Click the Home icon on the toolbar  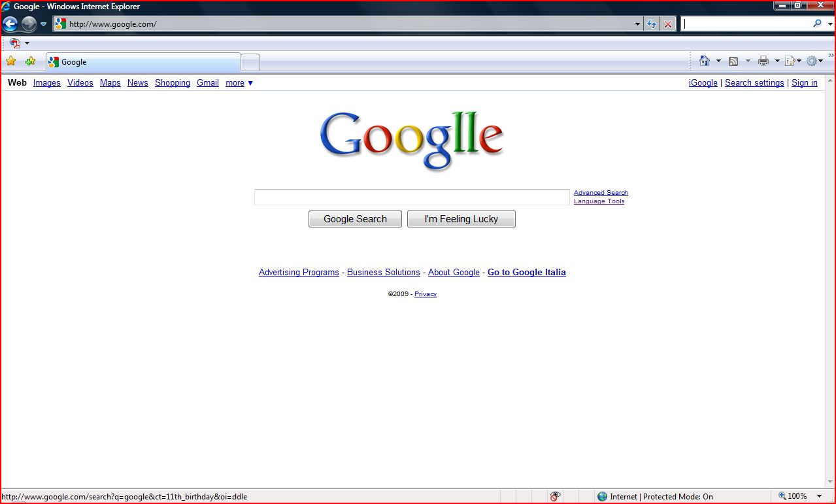[x=706, y=59]
